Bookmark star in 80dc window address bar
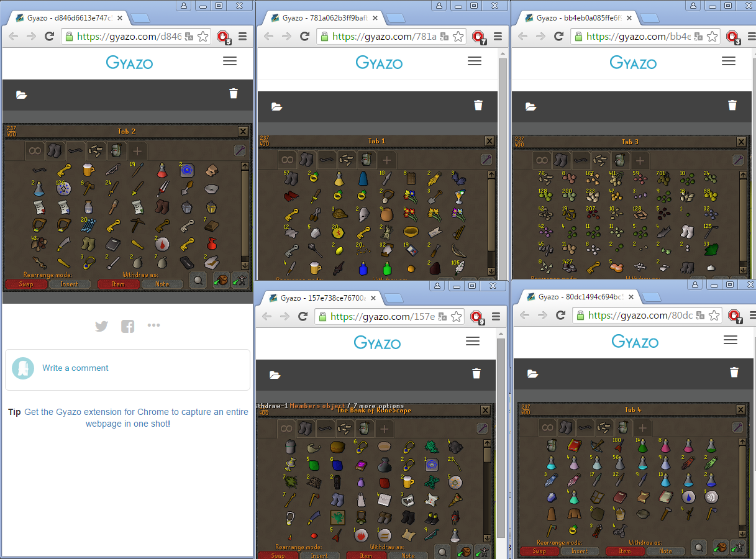 715,316
